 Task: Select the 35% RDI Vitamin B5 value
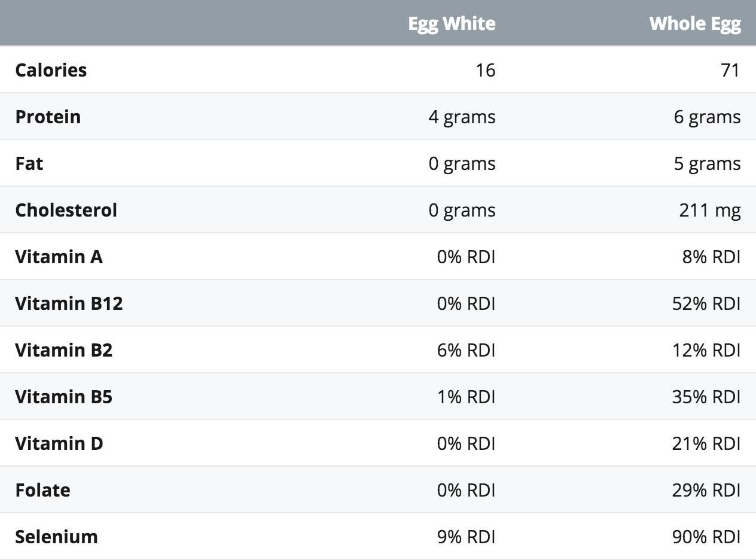[x=706, y=397]
